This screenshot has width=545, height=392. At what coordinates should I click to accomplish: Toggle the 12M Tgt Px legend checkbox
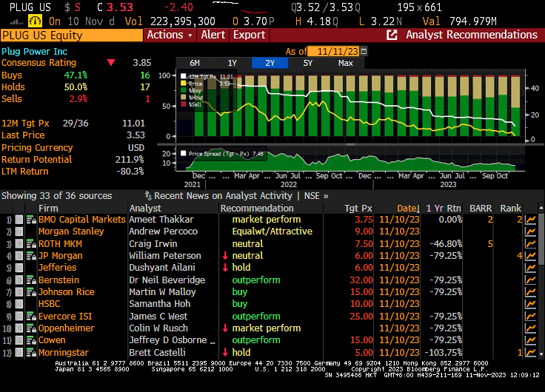[x=184, y=75]
